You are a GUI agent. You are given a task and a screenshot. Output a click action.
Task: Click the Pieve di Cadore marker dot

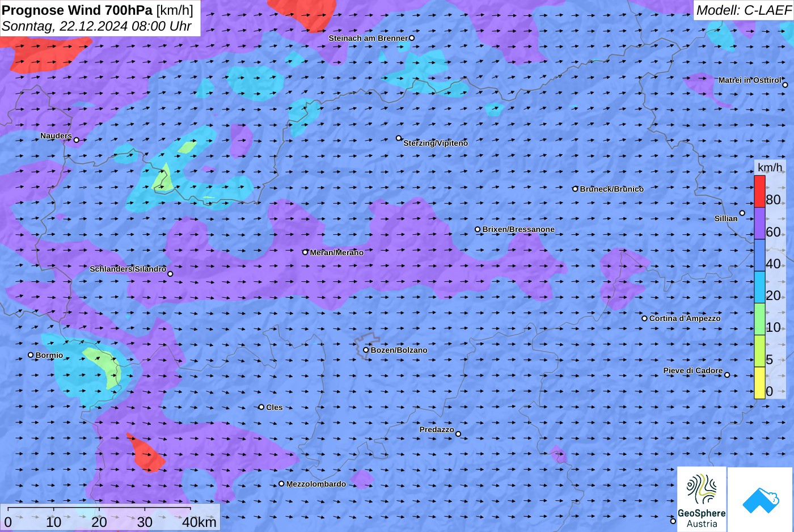[x=727, y=374]
